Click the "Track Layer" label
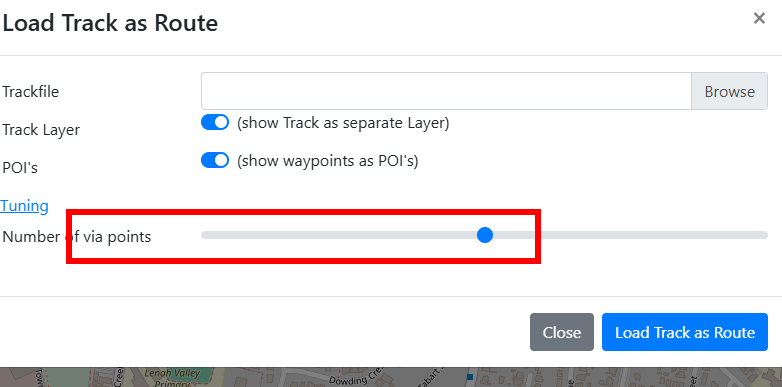Image resolution: width=782 pixels, height=387 pixels. coord(41,130)
